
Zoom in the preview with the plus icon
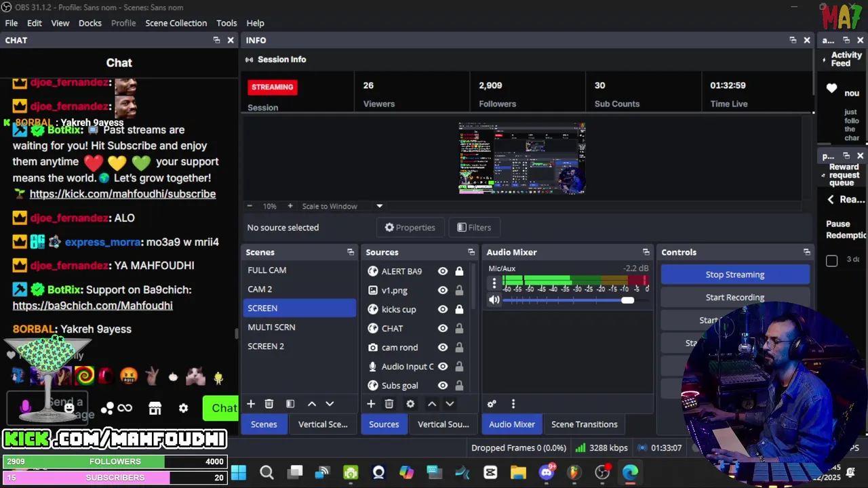[x=290, y=206]
